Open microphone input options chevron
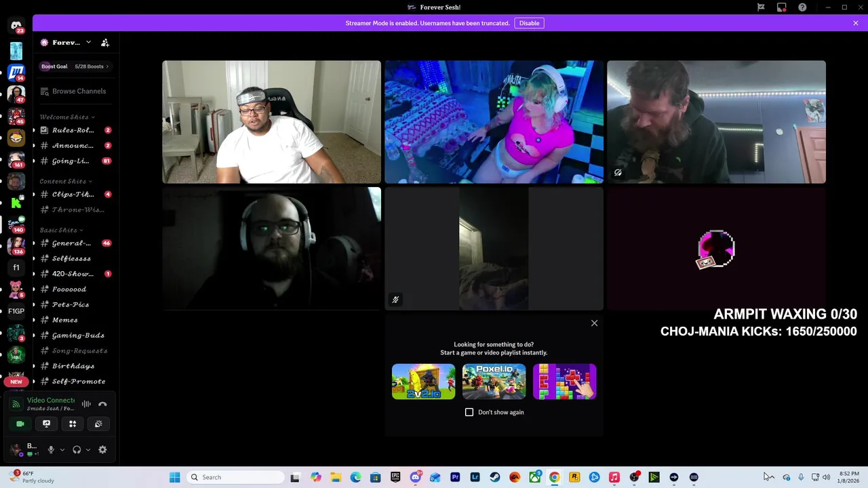Viewport: 868px width, 488px height. tap(62, 449)
